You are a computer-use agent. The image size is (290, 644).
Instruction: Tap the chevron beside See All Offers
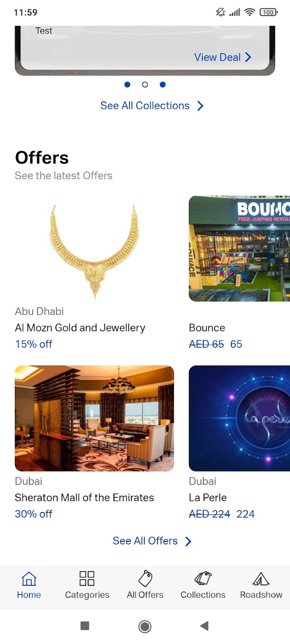pyautogui.click(x=188, y=541)
